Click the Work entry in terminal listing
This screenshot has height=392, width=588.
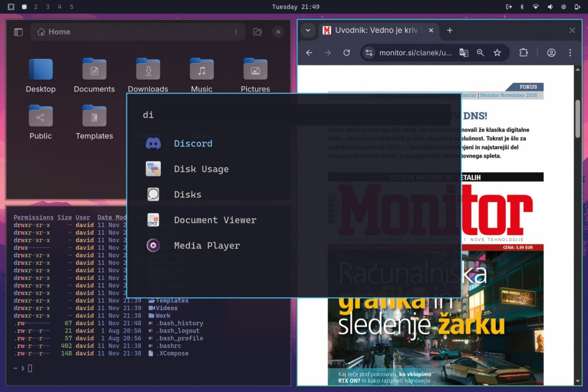point(160,316)
